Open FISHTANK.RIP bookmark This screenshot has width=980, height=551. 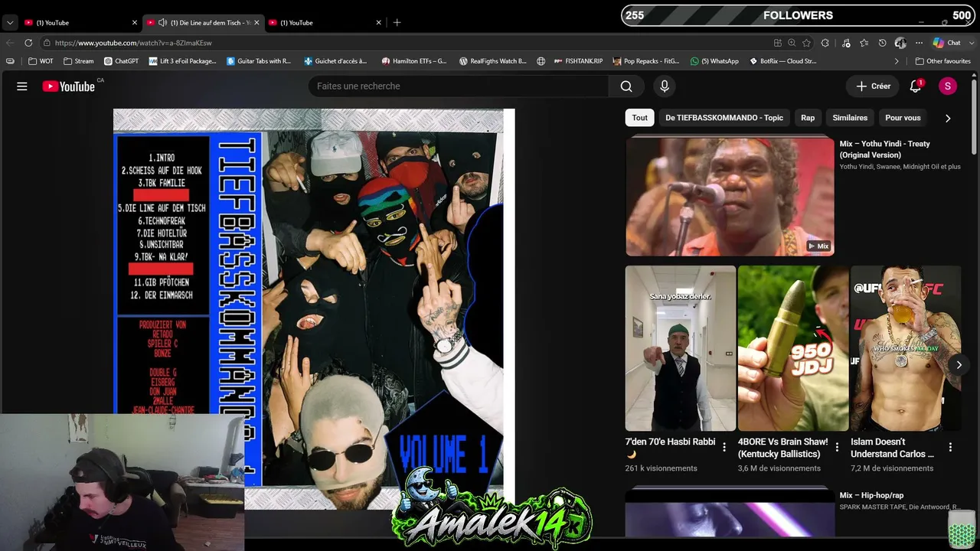[578, 61]
